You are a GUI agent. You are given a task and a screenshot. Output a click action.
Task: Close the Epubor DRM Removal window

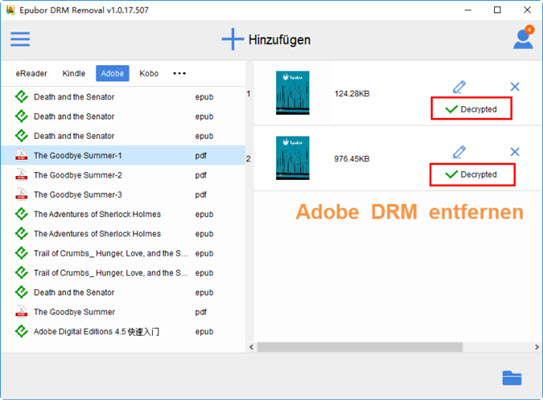(x=527, y=10)
